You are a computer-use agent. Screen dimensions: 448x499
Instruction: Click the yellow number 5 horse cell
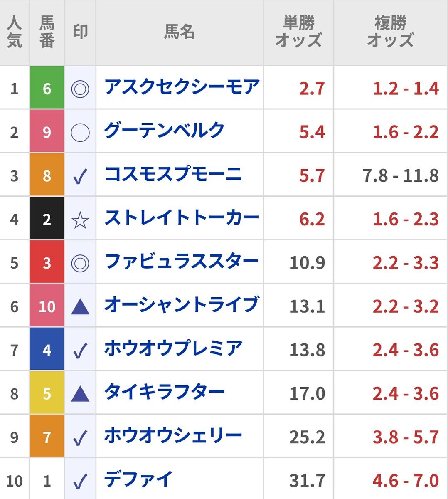(47, 393)
